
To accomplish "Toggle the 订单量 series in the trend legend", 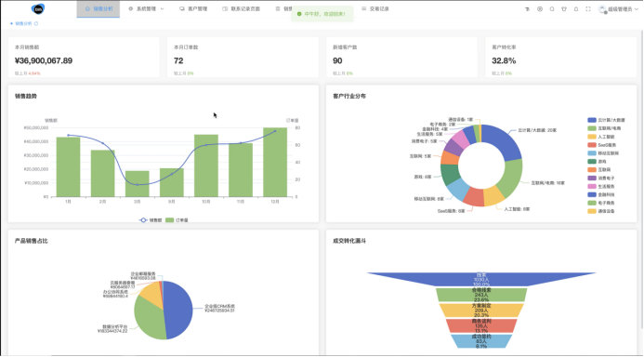I will click(x=177, y=220).
